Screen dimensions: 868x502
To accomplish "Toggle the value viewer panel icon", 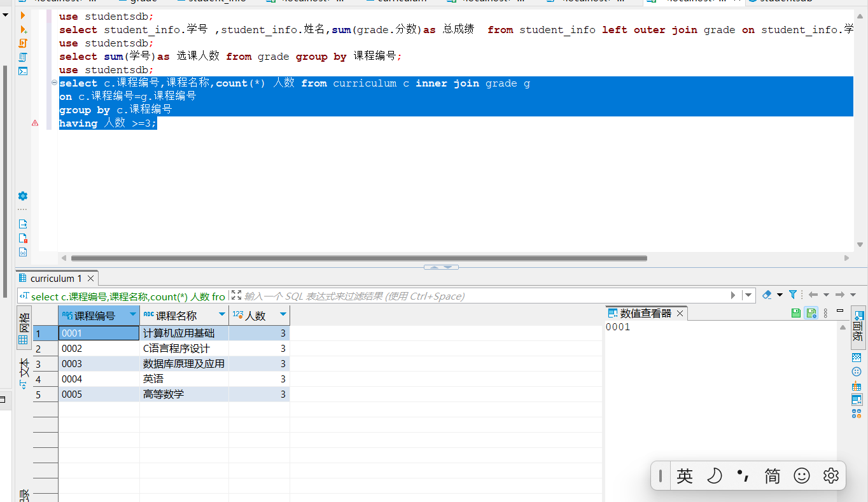I will pos(857,400).
